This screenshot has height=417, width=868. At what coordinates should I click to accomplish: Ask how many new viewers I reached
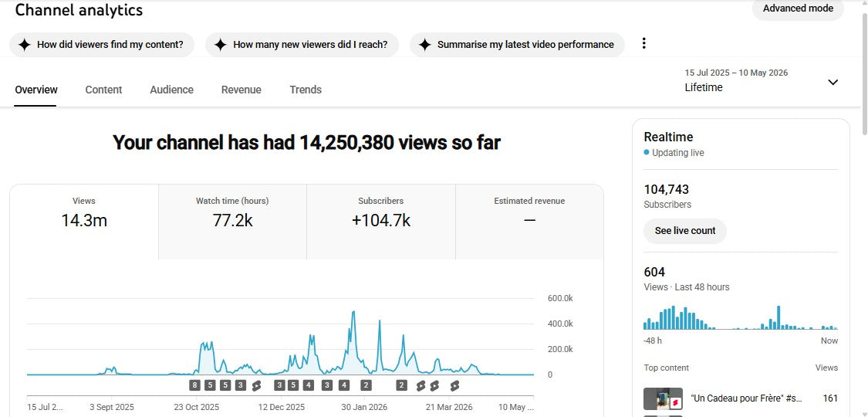(x=302, y=45)
